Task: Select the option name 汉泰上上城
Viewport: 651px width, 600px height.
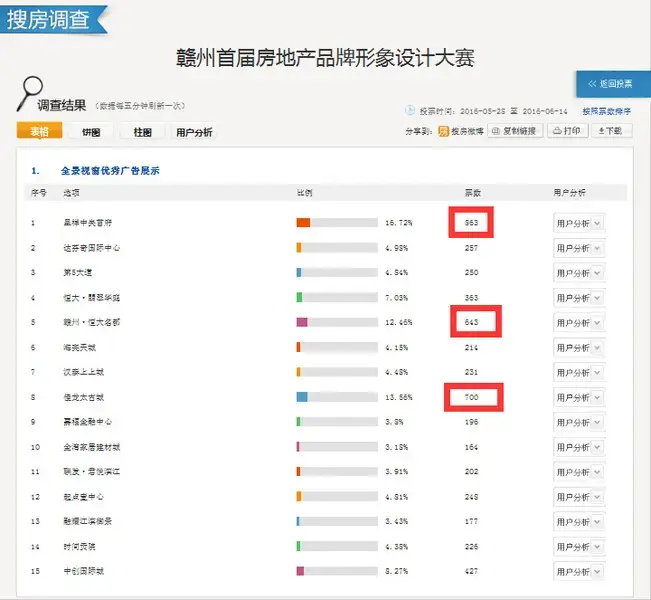Action: 83,372
